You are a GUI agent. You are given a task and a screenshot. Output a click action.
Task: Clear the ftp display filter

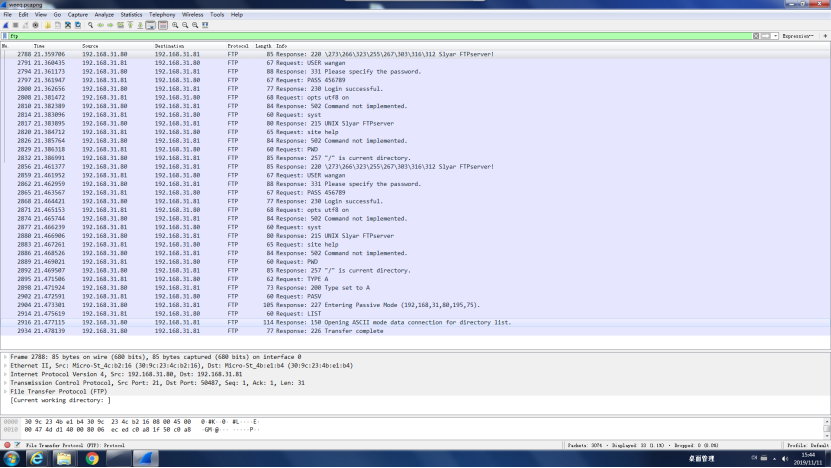tap(756, 36)
